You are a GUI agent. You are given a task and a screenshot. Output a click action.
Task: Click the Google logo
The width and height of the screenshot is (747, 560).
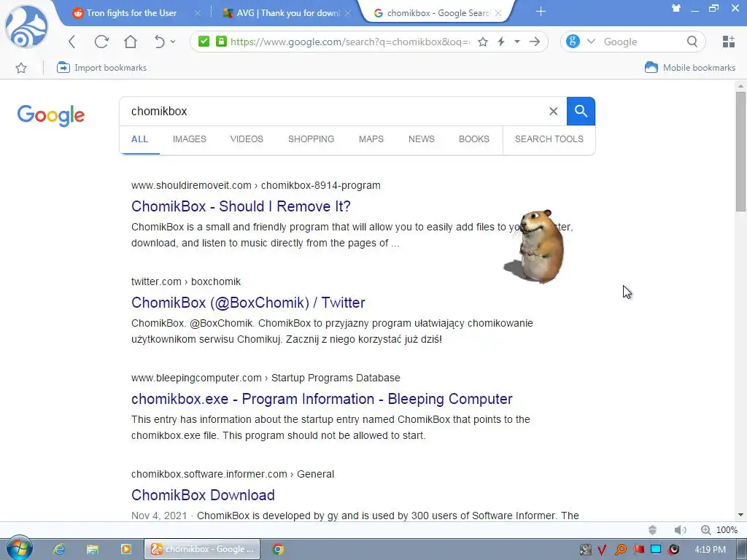pos(51,115)
